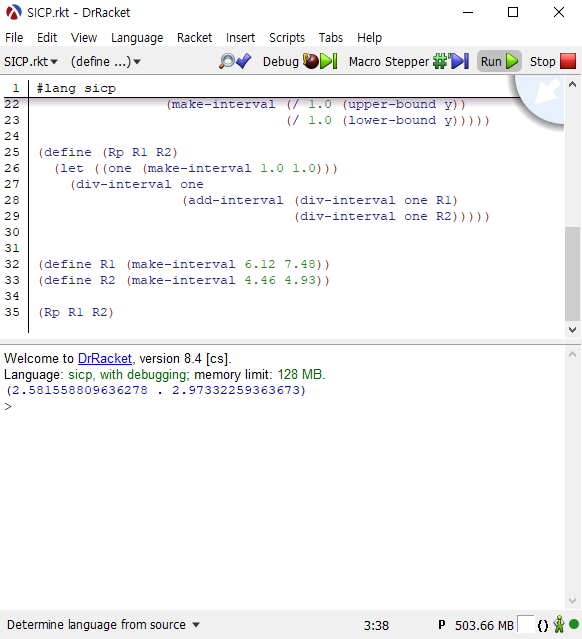The image size is (582, 639).
Task: Run the program with Run button
Action: click(x=499, y=62)
